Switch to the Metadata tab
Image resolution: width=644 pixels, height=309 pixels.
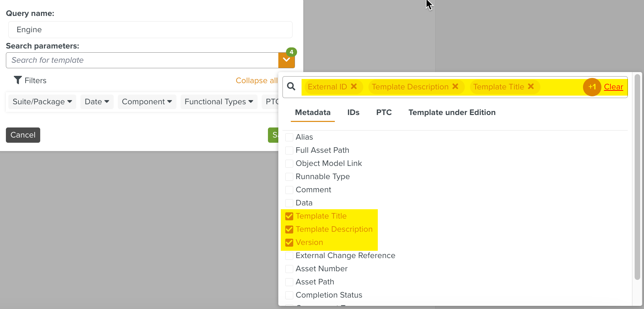tap(313, 113)
